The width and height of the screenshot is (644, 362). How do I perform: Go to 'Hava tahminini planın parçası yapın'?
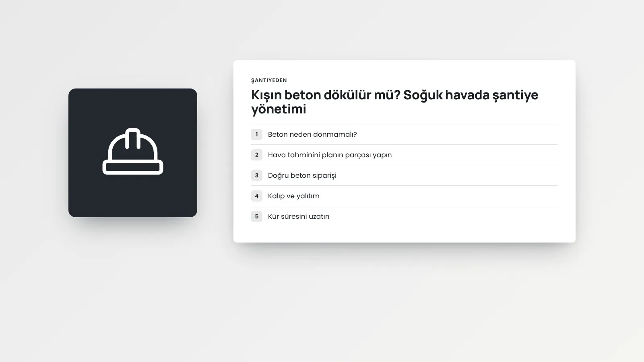(330, 155)
